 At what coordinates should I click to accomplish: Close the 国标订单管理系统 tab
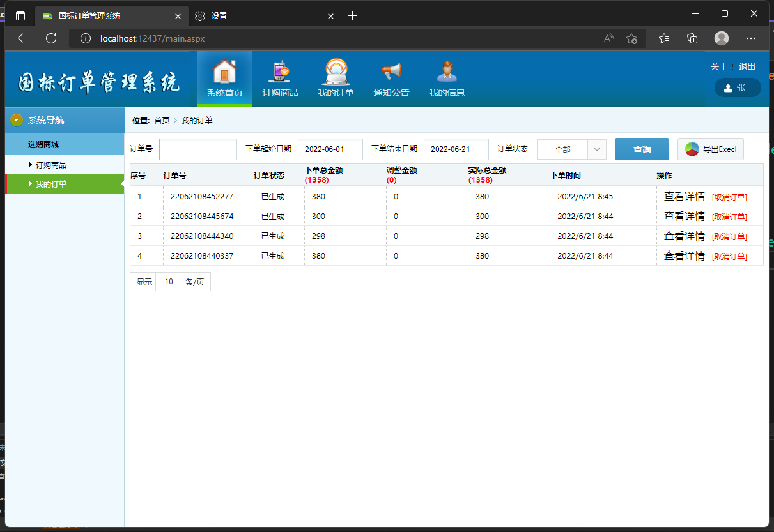tap(177, 15)
